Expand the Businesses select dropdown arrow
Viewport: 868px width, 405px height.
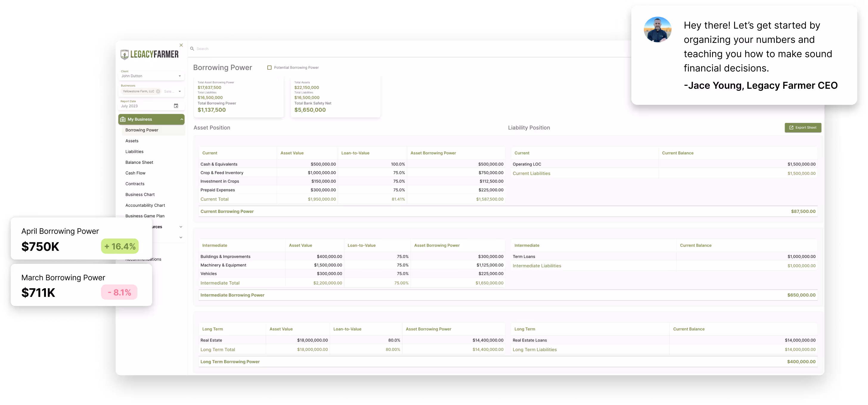(180, 91)
